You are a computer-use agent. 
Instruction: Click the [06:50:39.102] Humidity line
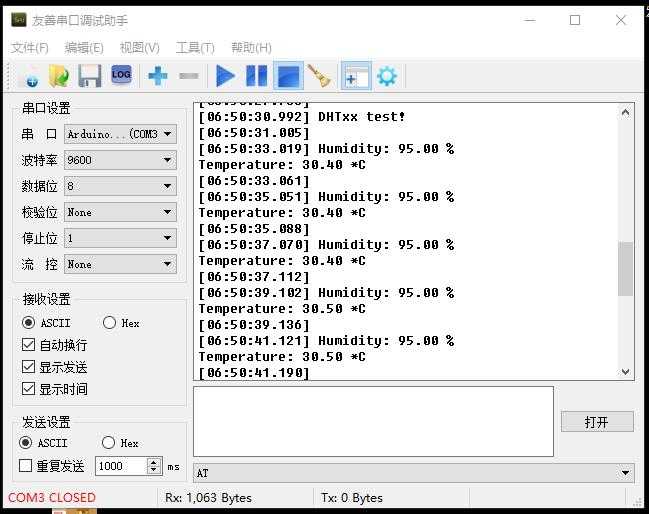(326, 293)
